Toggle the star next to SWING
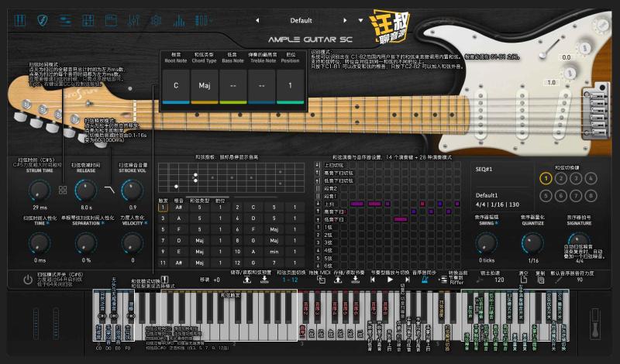The height and width of the screenshot is (364, 620). (496, 223)
